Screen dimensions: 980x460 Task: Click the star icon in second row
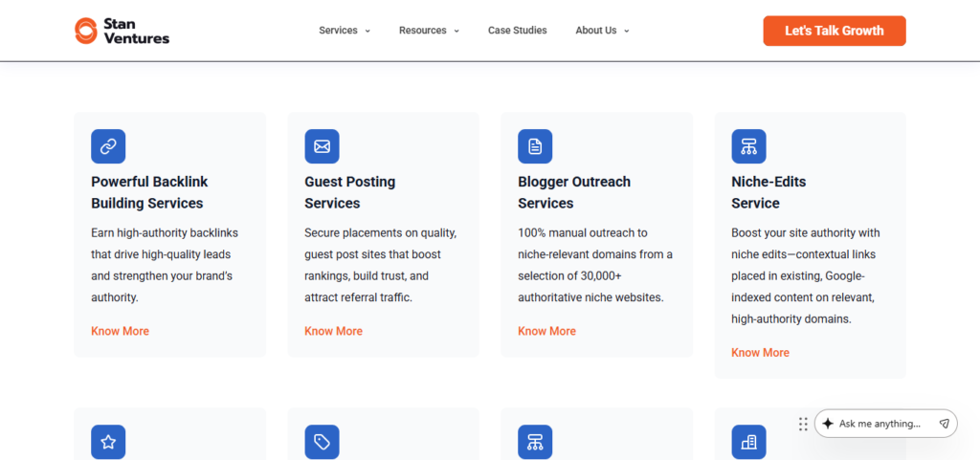click(x=108, y=442)
